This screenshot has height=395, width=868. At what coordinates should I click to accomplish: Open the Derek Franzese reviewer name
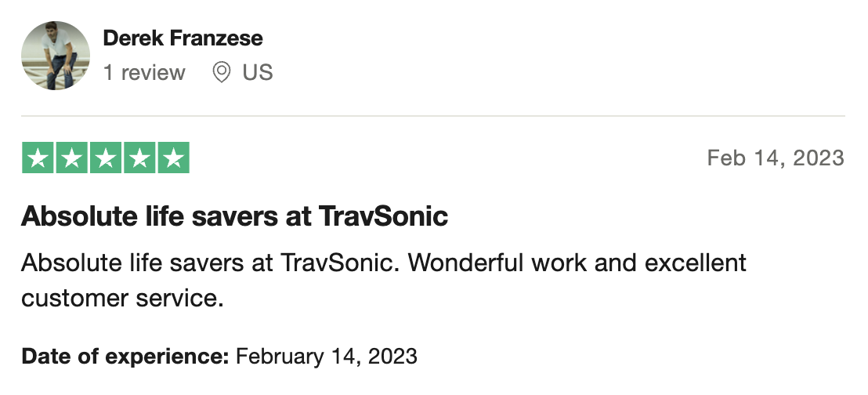[x=183, y=38]
